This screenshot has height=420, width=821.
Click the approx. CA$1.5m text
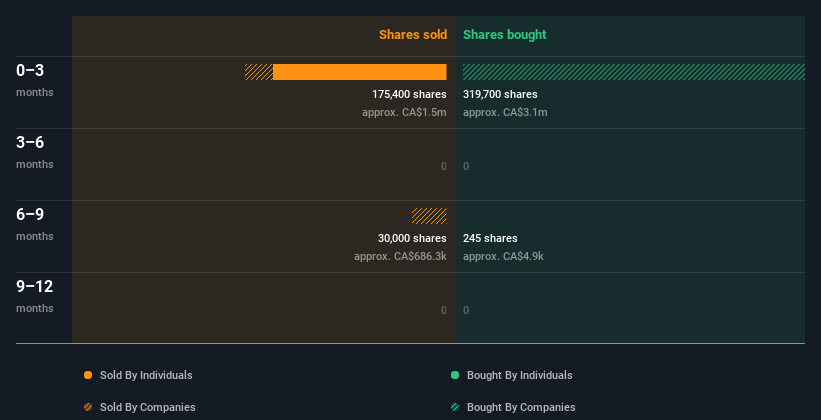[x=404, y=112]
